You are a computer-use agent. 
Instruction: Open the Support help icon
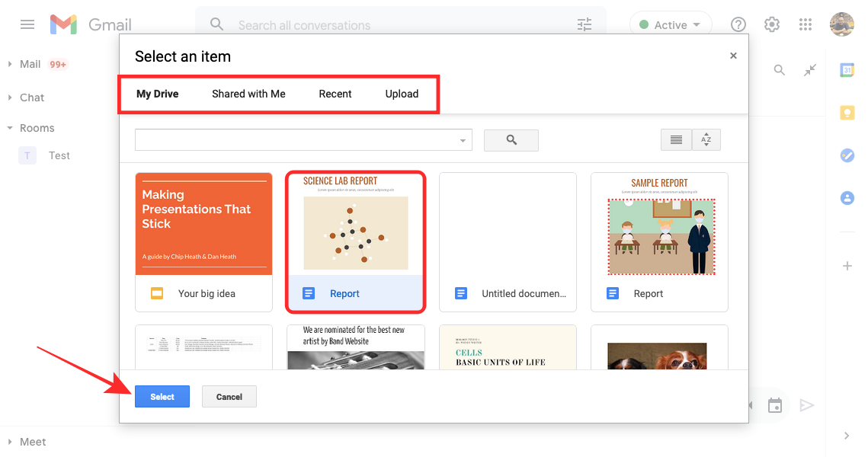[x=738, y=25]
